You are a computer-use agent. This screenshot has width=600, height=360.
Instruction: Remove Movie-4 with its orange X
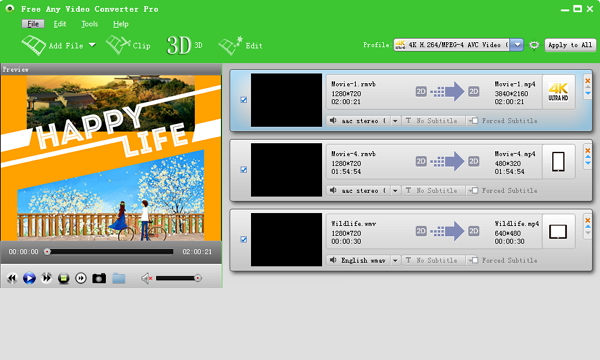coord(588,150)
